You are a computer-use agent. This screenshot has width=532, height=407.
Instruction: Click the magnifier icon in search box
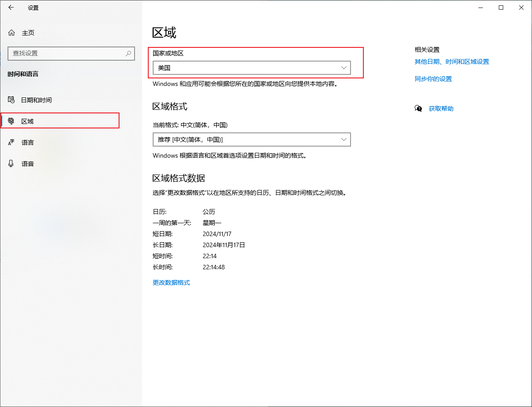tap(128, 53)
